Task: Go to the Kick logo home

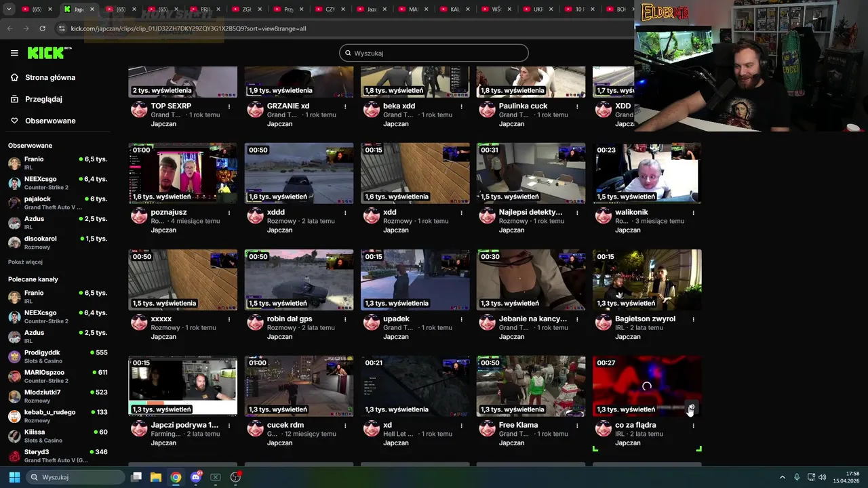Action: tap(50, 53)
